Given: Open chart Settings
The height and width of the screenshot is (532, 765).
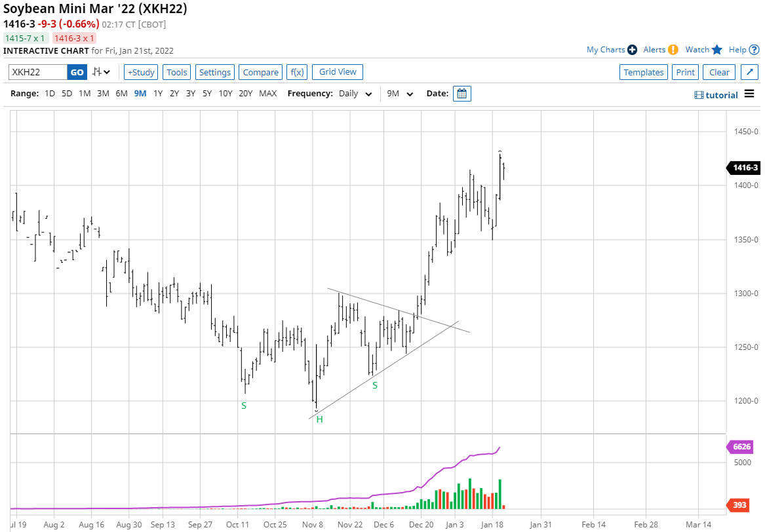Looking at the screenshot, I should point(214,72).
